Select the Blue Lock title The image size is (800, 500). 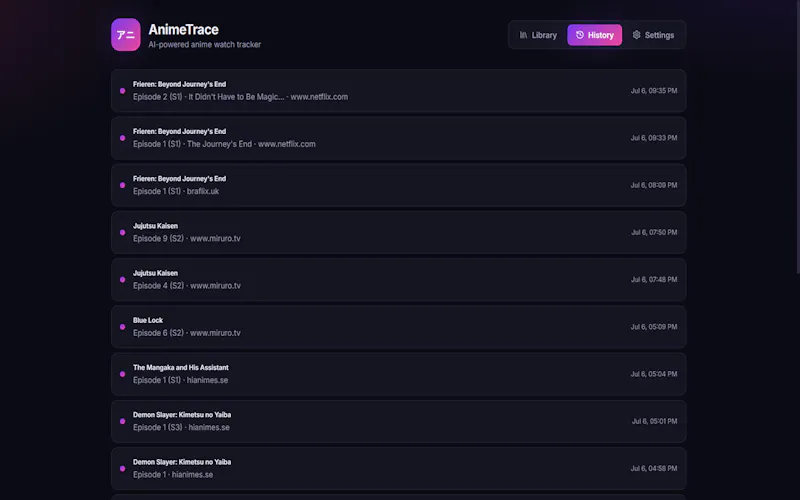(x=148, y=320)
